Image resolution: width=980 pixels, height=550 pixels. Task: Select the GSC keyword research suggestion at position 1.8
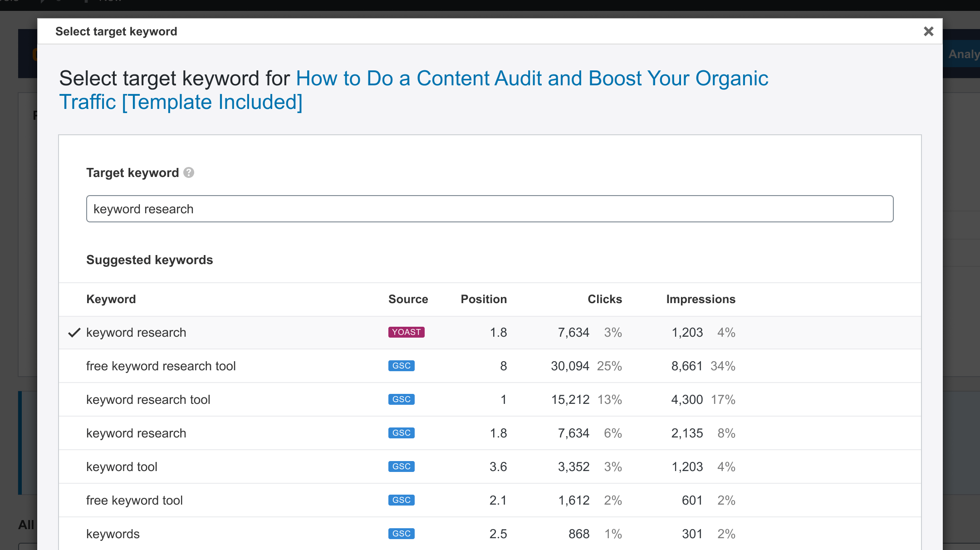136,433
